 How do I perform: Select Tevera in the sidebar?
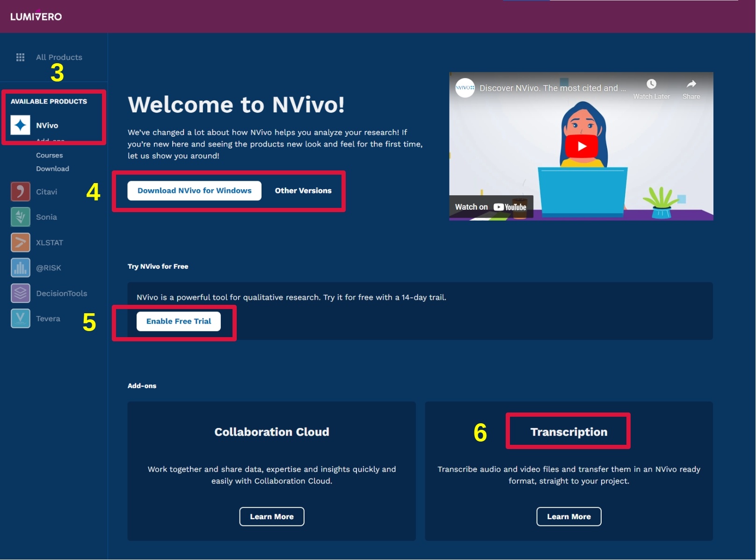pos(48,318)
